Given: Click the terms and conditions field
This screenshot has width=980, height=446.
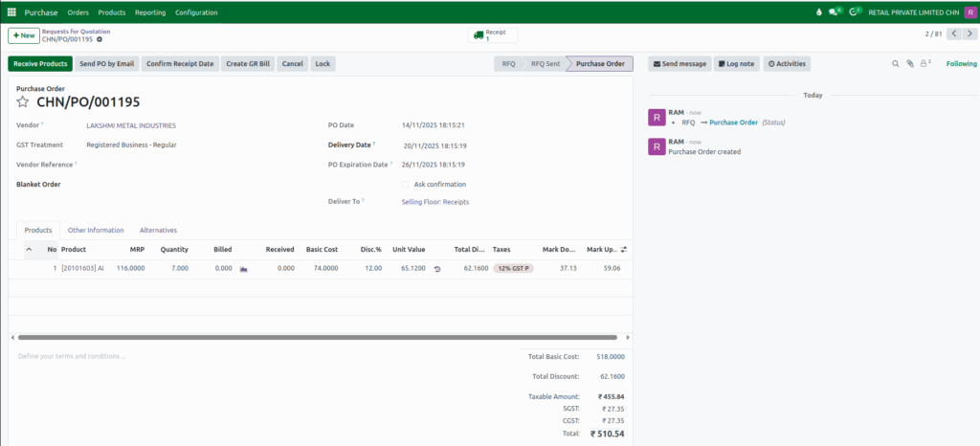Looking at the screenshot, I should click(x=262, y=356).
